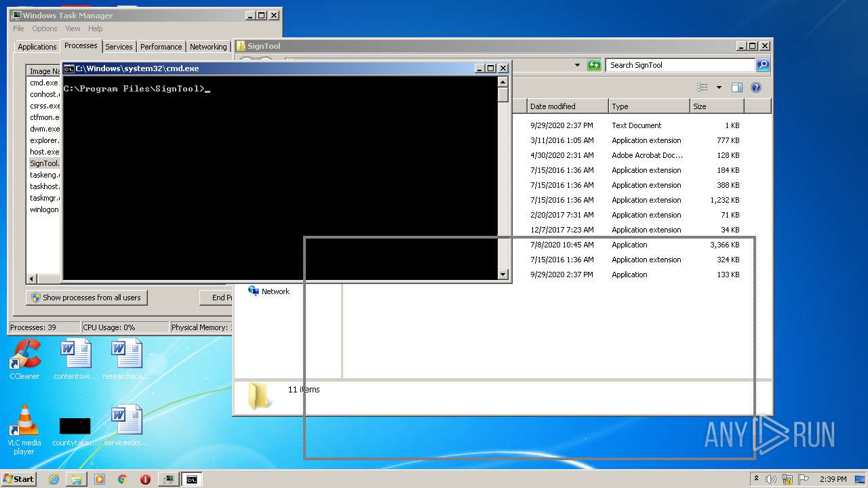Screen dimensions: 868x488
Task: Open the Options menu in Task Manager
Action: [x=45, y=28]
